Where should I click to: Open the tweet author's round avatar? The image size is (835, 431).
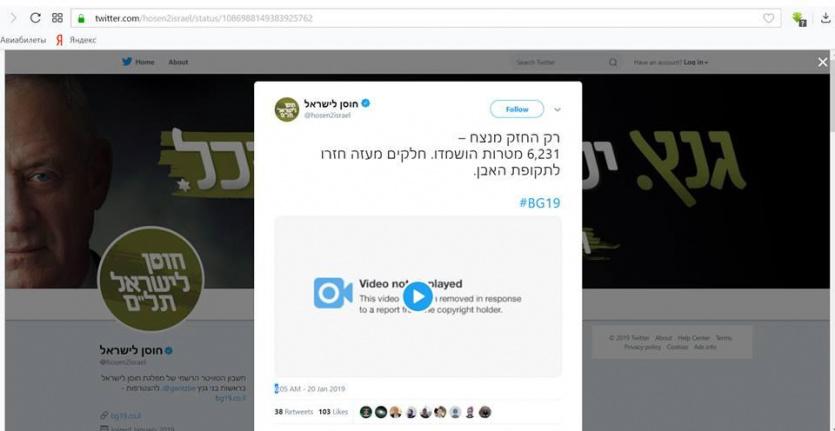(286, 109)
